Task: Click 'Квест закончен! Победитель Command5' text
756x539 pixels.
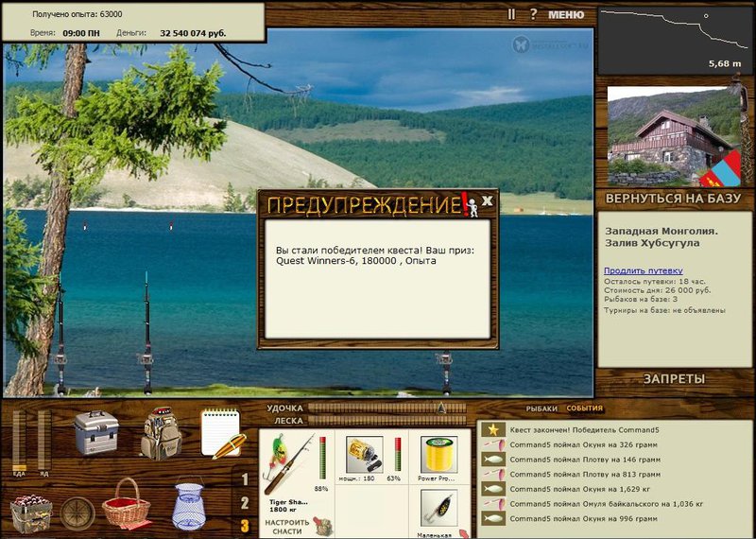Action: pos(584,430)
